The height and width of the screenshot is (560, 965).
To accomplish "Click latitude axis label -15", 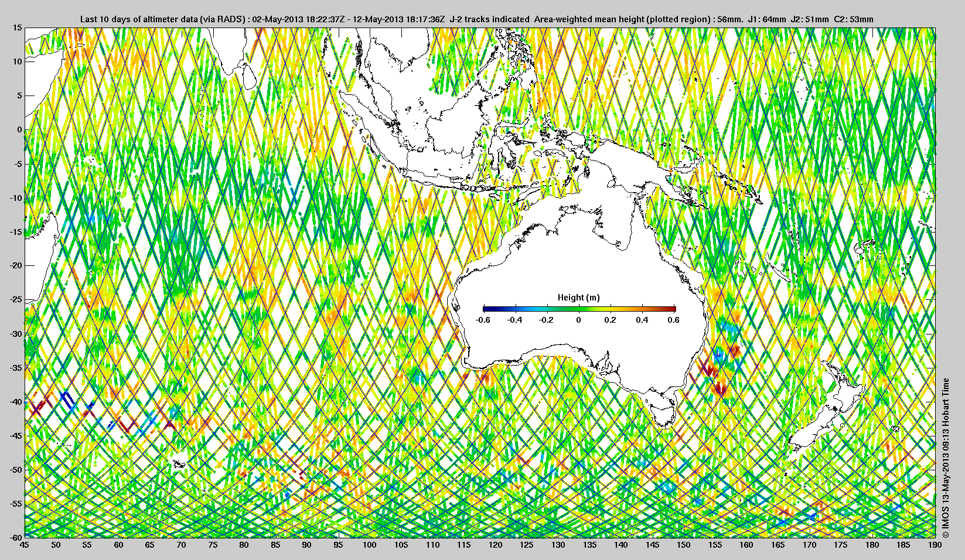I will (x=16, y=232).
